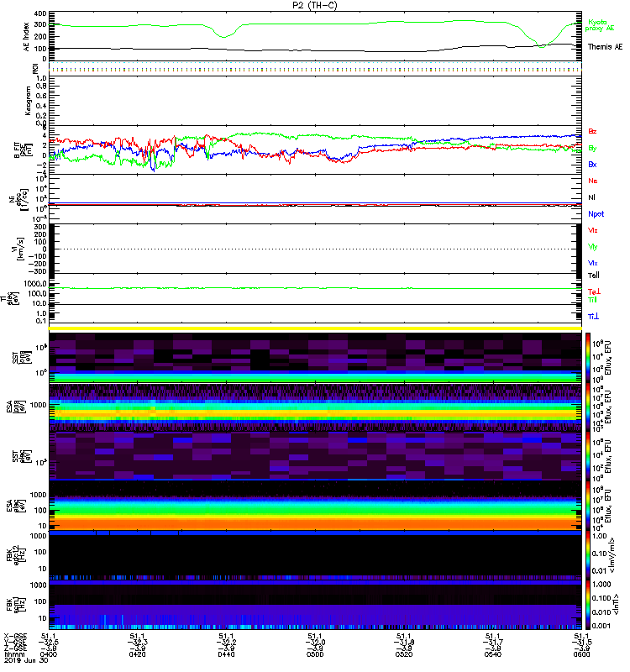
Task: Click the "hhmm" time row label
Action: point(14,654)
